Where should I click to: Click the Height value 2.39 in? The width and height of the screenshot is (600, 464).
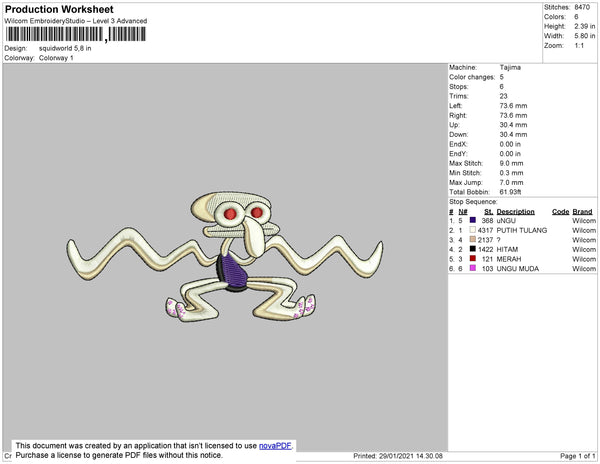[x=585, y=26]
